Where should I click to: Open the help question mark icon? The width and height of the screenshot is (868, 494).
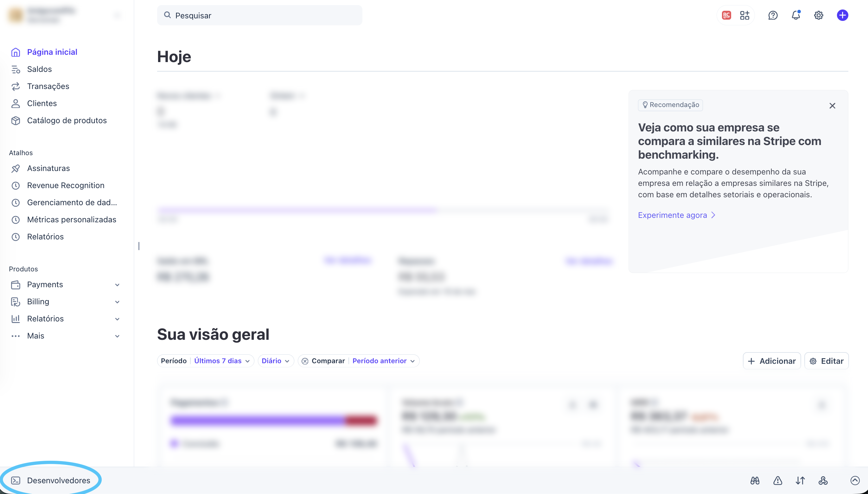[x=773, y=15]
